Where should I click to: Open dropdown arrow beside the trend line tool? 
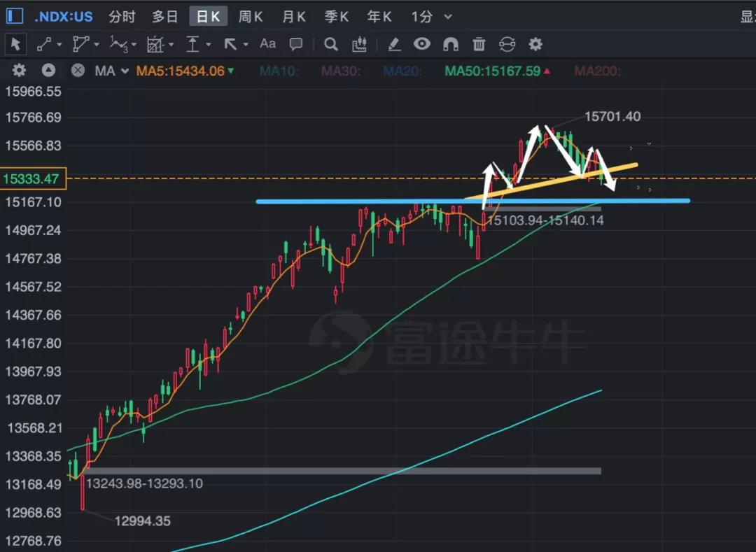[59, 45]
